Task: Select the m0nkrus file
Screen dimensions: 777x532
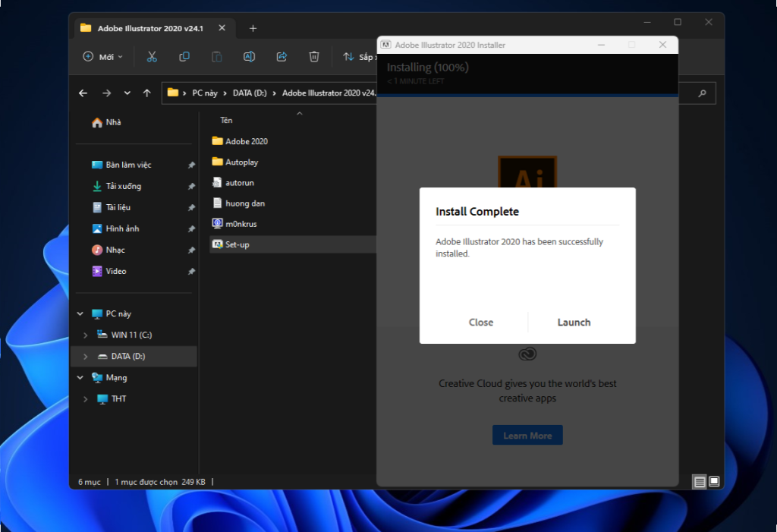Action: pos(234,224)
